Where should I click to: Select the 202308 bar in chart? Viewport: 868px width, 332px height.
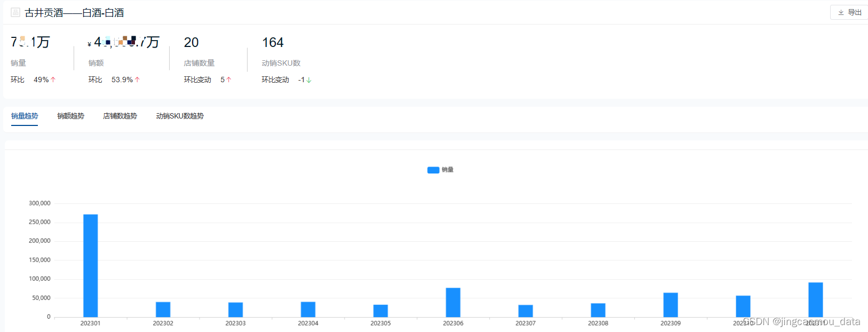coord(599,310)
